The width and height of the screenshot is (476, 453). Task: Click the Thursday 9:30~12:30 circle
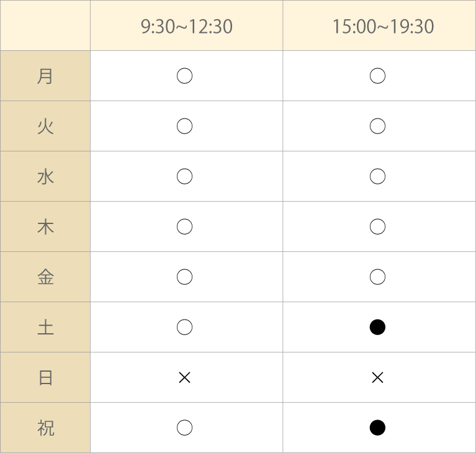184,226
